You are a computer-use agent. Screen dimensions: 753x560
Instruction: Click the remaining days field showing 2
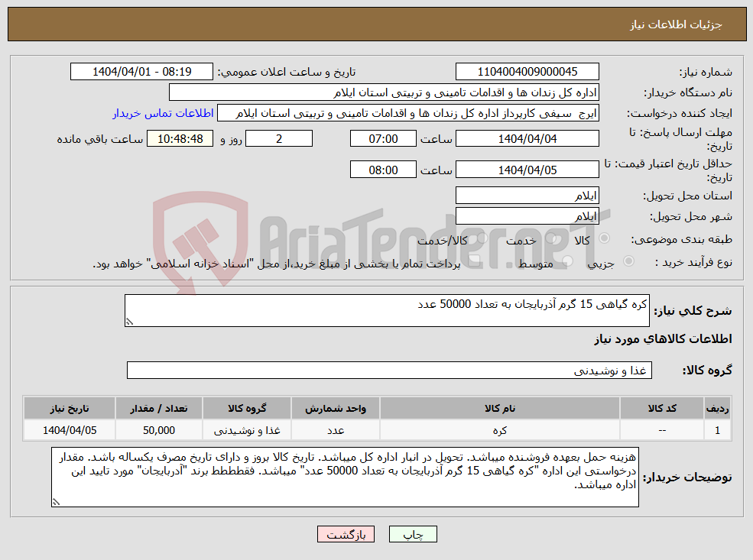(279, 139)
